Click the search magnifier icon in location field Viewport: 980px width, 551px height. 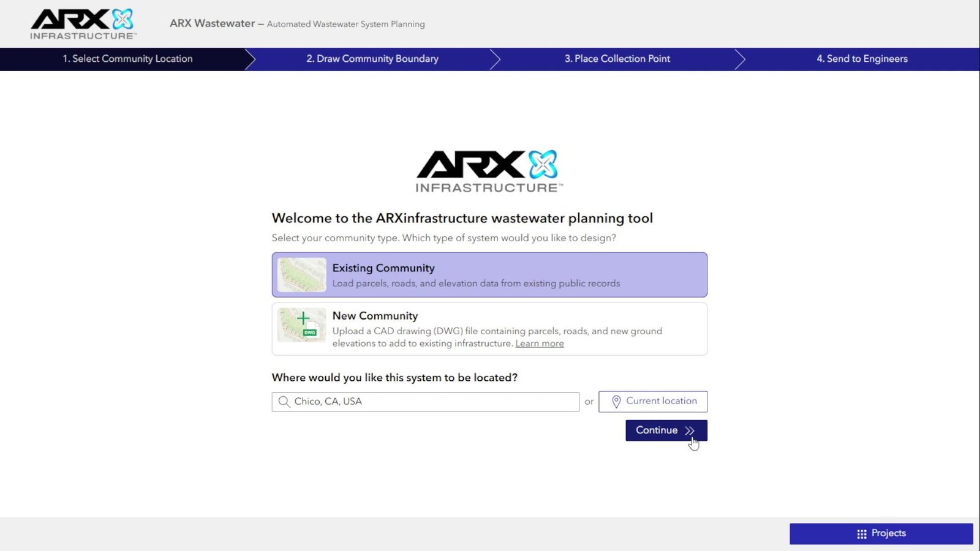point(284,402)
